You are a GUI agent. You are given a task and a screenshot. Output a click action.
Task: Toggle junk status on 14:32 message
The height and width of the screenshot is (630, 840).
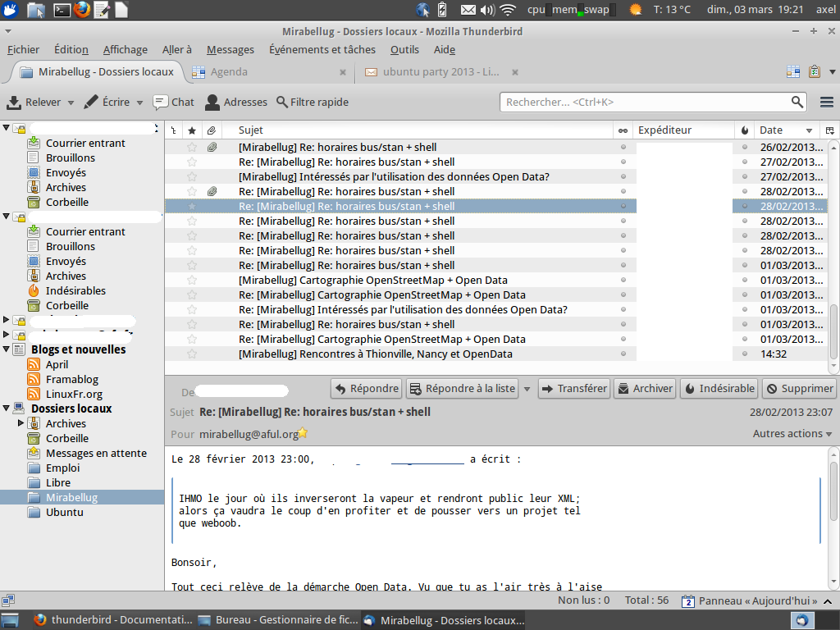point(745,354)
